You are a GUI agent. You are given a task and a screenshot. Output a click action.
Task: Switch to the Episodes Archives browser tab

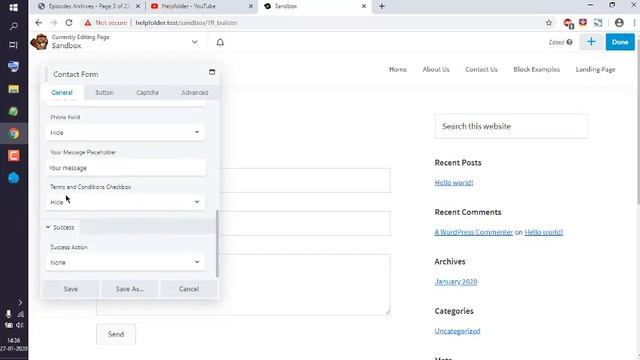[x=89, y=6]
